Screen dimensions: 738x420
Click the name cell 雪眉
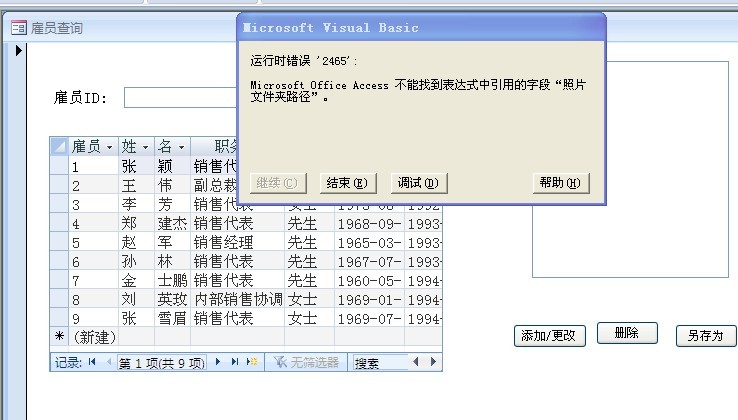[172, 318]
